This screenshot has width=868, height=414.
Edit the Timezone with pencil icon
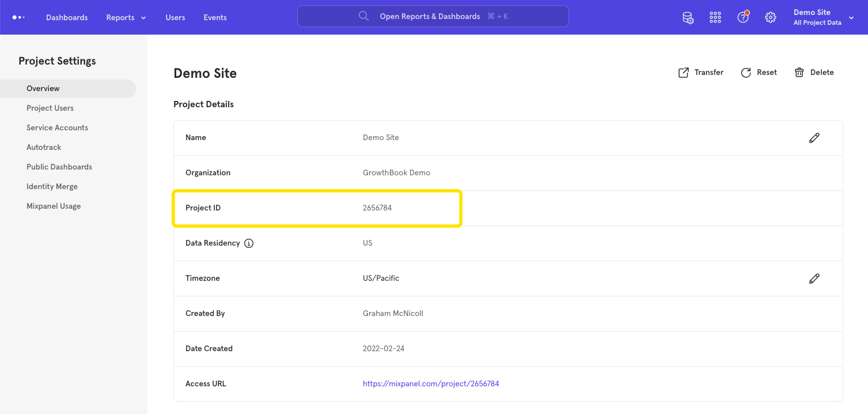(814, 278)
